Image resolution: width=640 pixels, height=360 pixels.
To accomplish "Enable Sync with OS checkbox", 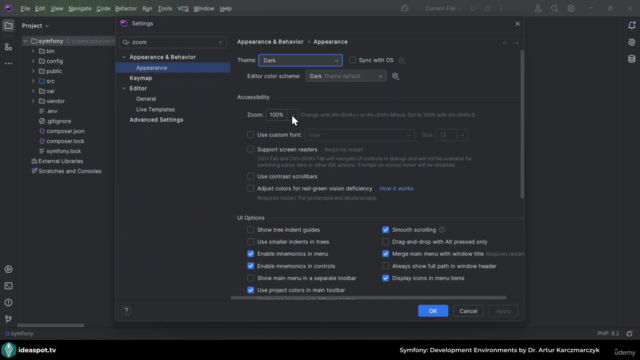I will click(x=352, y=60).
